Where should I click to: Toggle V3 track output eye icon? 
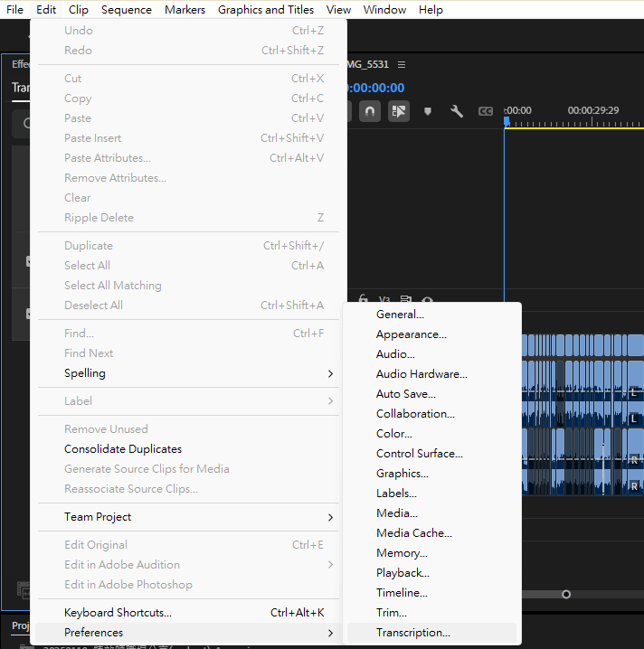[427, 300]
